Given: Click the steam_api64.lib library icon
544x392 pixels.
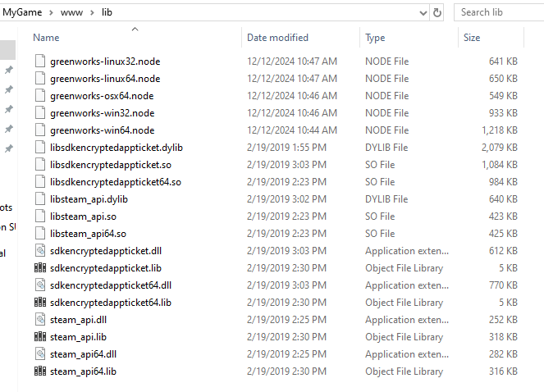Looking at the screenshot, I should [x=40, y=371].
